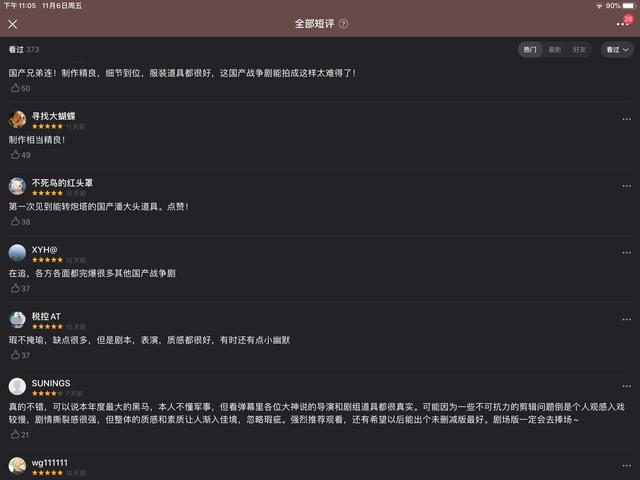Open 不死鸟的红头罩's avatar

pyautogui.click(x=17, y=186)
